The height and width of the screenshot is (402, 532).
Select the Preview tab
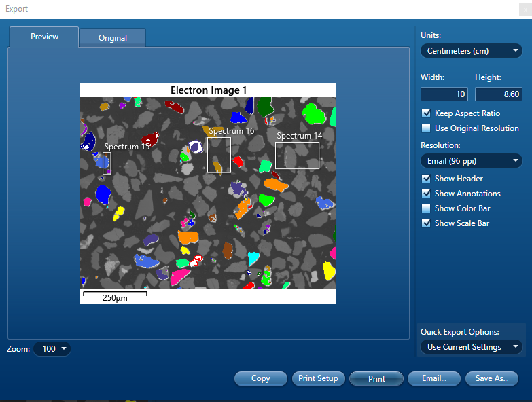pos(45,37)
